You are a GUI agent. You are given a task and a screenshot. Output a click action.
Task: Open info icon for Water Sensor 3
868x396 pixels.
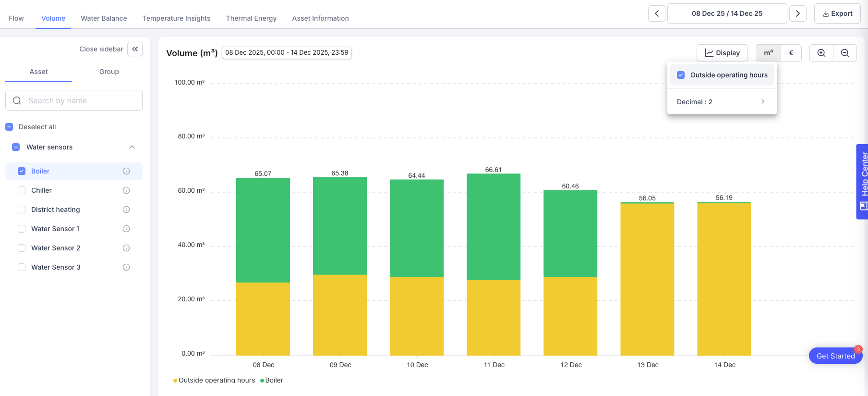[126, 267]
